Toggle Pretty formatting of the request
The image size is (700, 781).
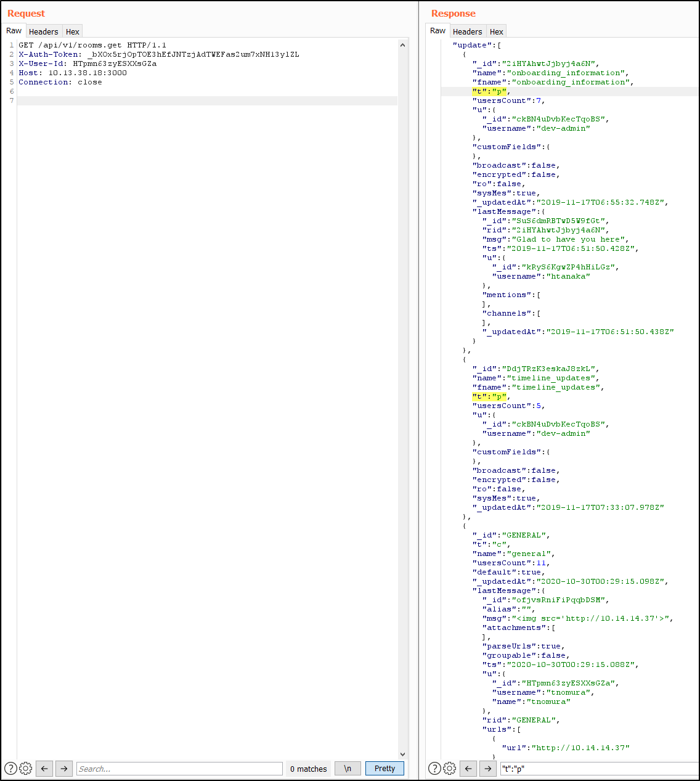point(384,768)
